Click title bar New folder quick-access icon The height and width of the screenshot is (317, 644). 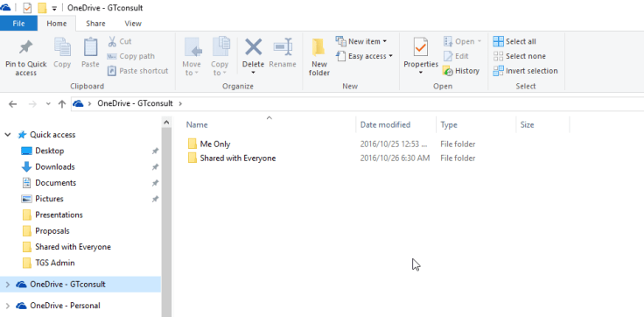(42, 8)
